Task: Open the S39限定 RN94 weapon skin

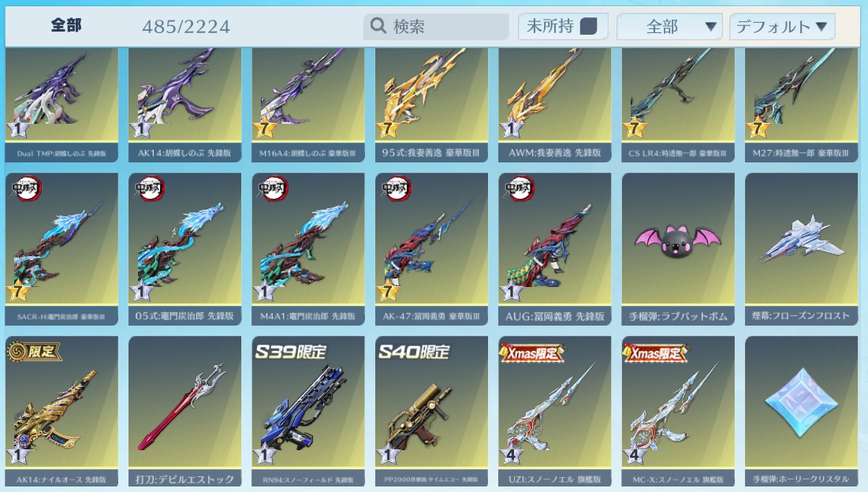Action: click(308, 412)
